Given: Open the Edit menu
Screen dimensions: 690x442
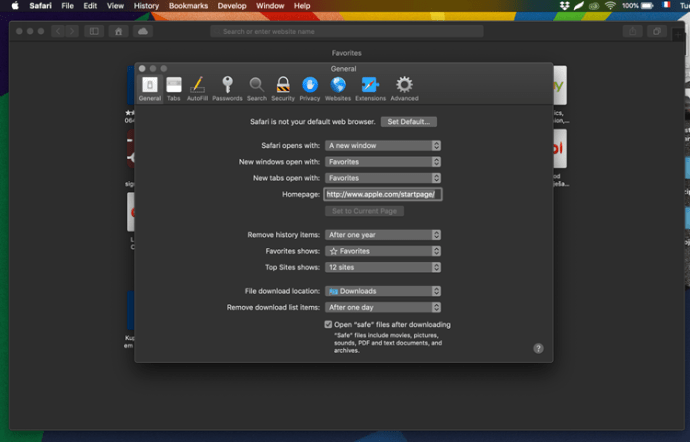Looking at the screenshot, I should pos(90,6).
